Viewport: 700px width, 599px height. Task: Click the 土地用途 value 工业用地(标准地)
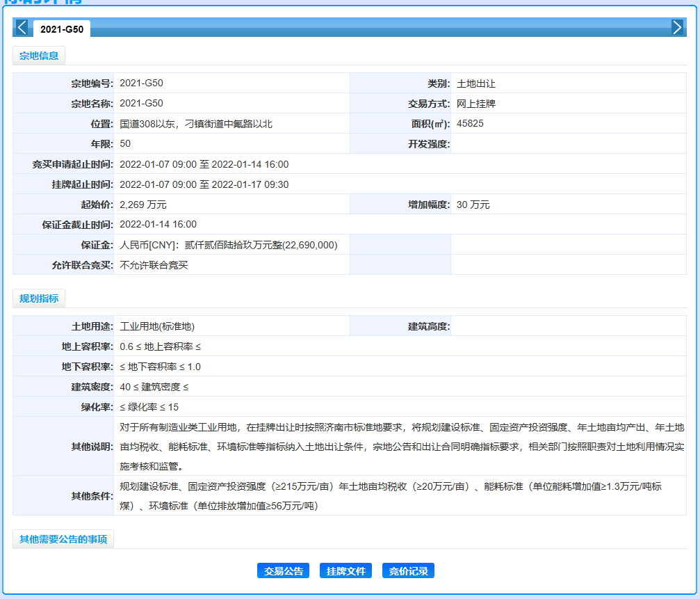tap(157, 326)
